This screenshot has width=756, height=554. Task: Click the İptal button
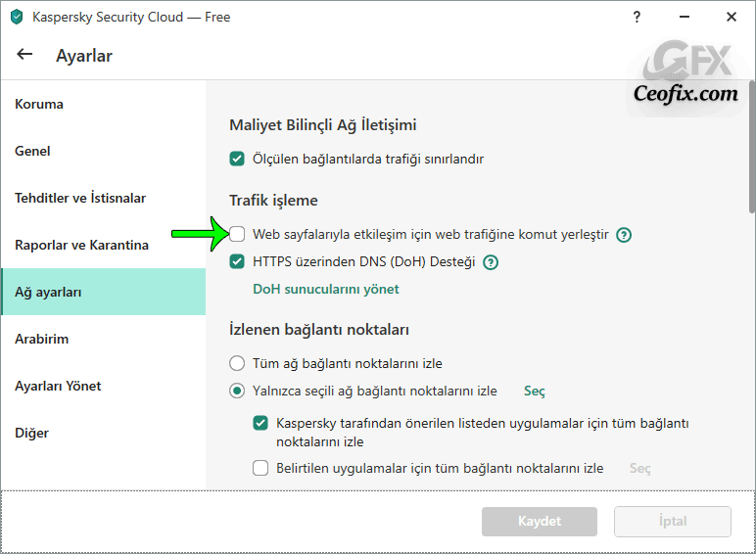pos(673,522)
